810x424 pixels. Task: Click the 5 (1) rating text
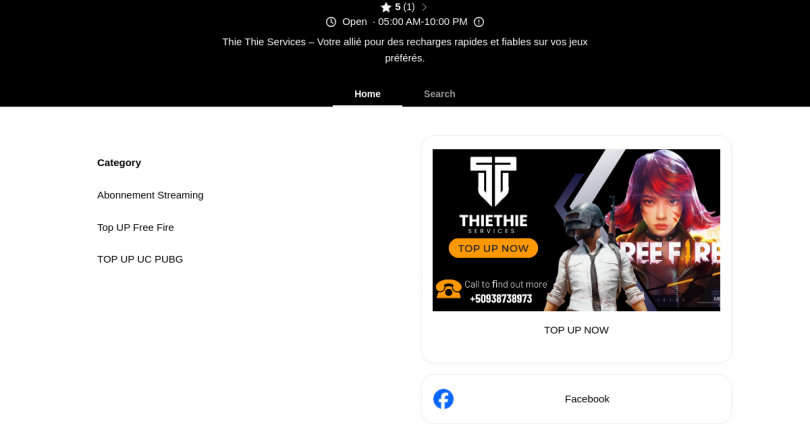(405, 7)
